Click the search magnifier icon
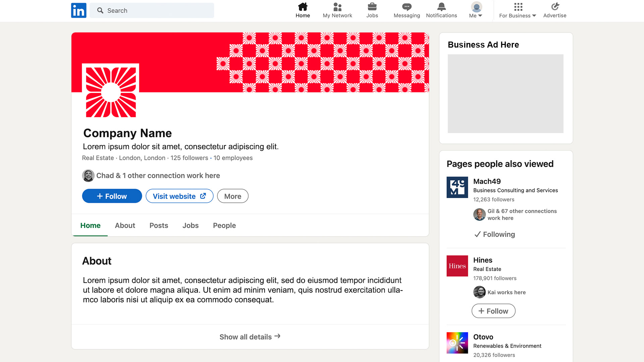Screen dimensions: 644x362 pyautogui.click(x=100, y=10)
